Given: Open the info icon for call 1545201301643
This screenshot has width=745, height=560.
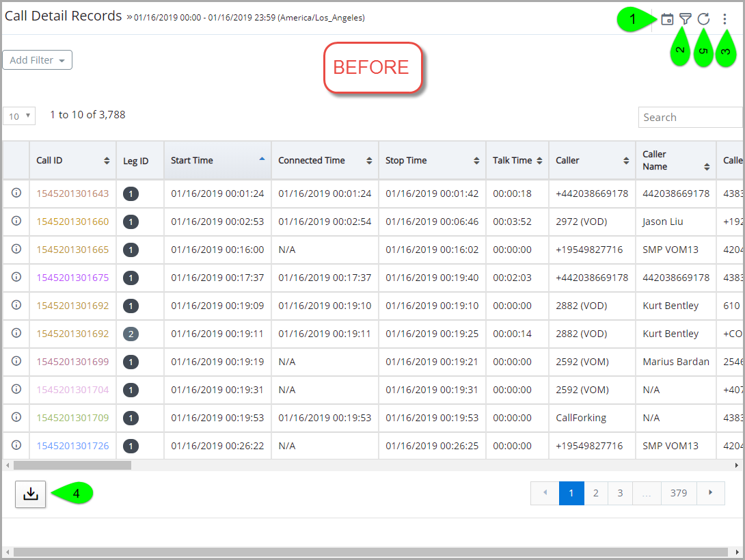Looking at the screenshot, I should coord(15,194).
